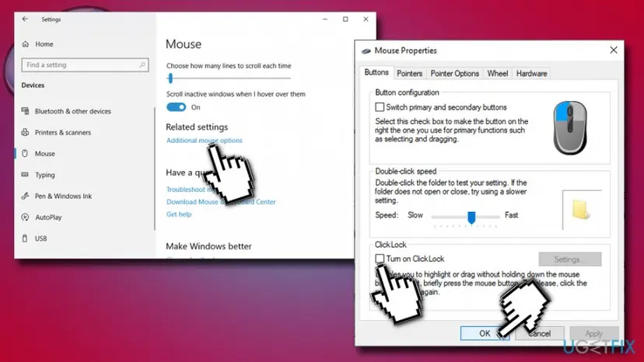Image resolution: width=644 pixels, height=362 pixels.
Task: Click the test folder icon for double-click speed
Action: click(x=580, y=209)
